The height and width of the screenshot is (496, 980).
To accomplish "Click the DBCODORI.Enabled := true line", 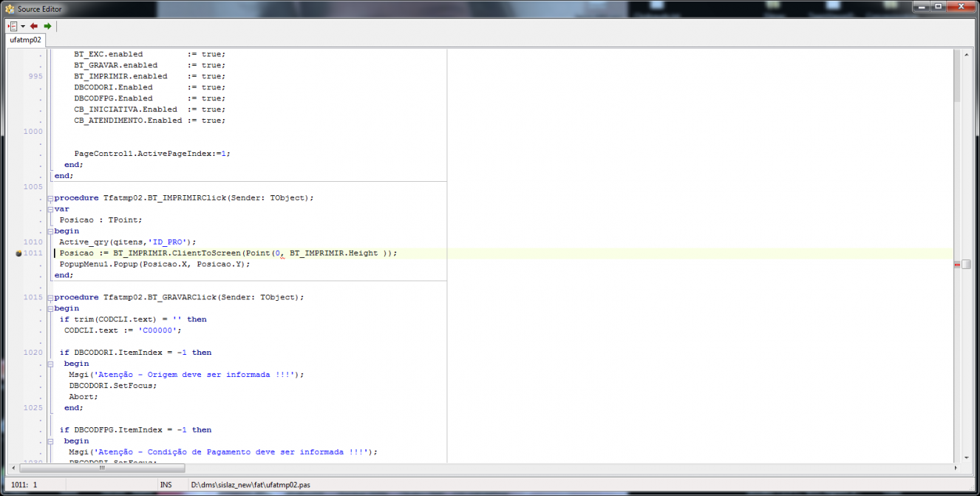I will (x=149, y=87).
